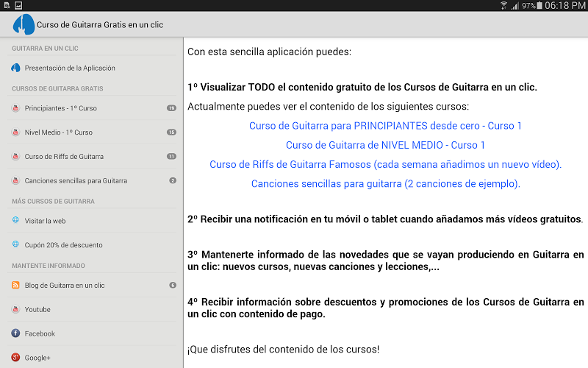
Task: Click the 2 badge on Canciones sencillas
Action: (x=173, y=180)
